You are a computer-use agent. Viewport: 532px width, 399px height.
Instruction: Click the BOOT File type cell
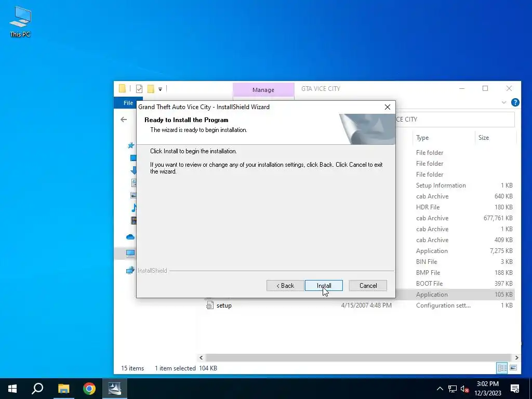tap(429, 284)
